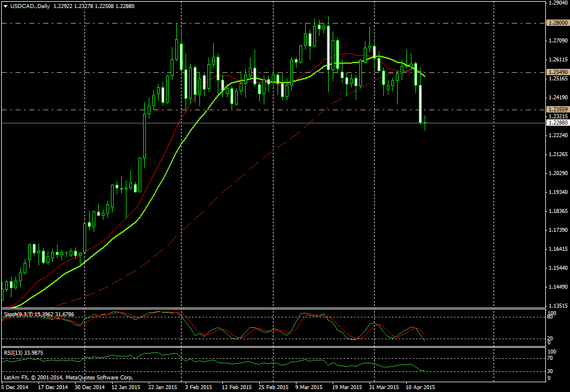
Task: Click the 10 Apr 2015 date label
Action: (x=421, y=387)
